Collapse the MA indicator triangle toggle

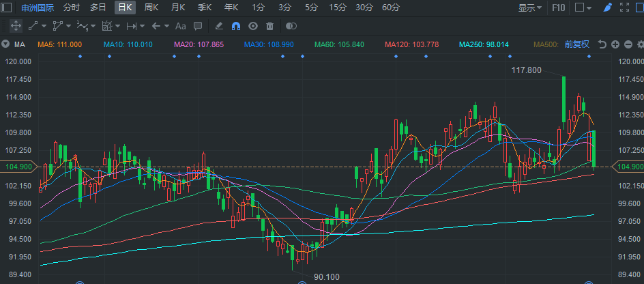(5, 44)
